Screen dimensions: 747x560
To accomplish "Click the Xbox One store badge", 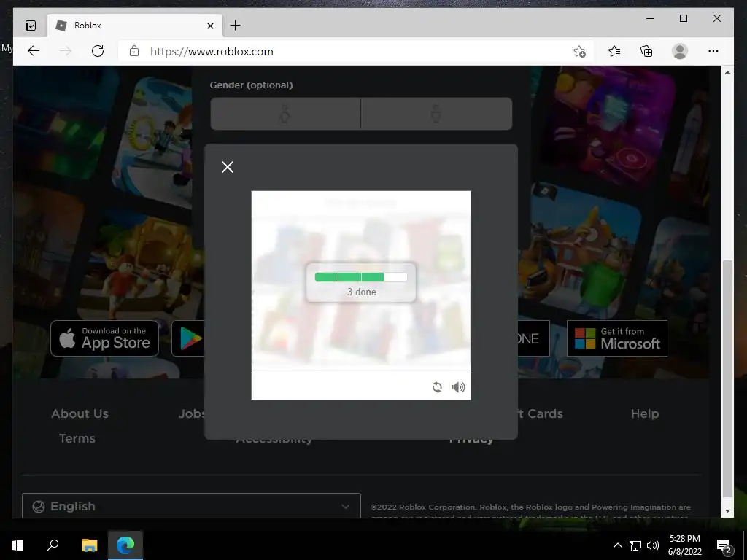I will tap(533, 338).
